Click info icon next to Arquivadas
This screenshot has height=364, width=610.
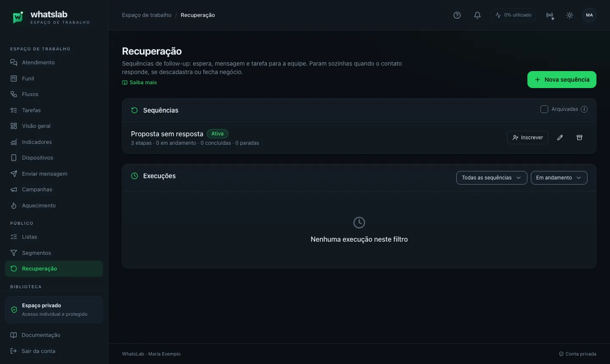tap(584, 109)
